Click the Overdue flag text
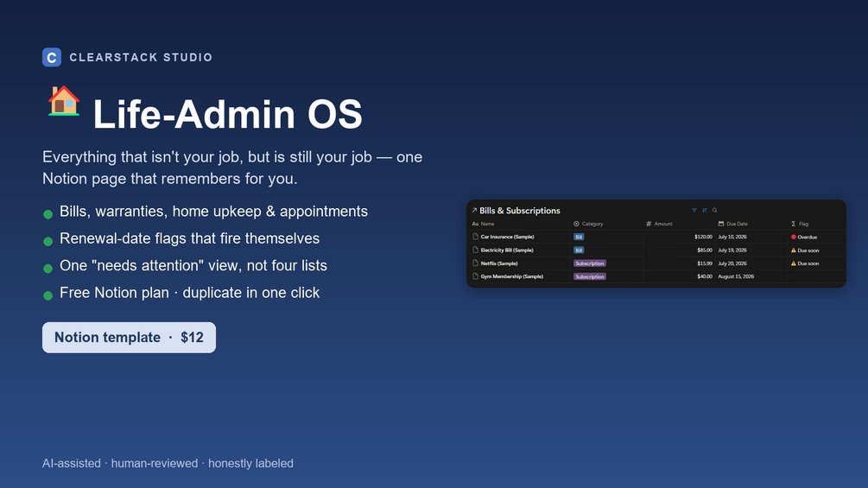This screenshot has width=868, height=488. coord(807,237)
